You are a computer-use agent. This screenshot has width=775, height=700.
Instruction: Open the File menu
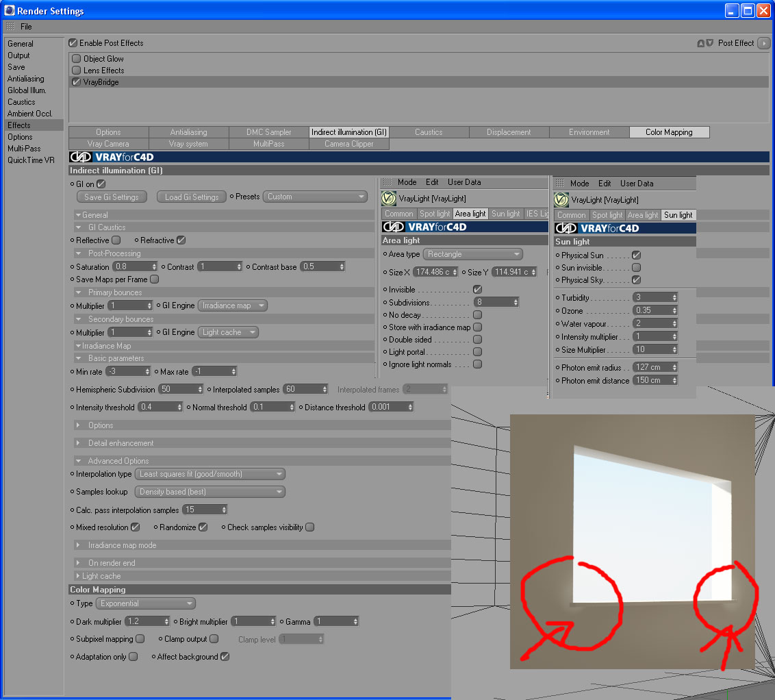point(26,27)
